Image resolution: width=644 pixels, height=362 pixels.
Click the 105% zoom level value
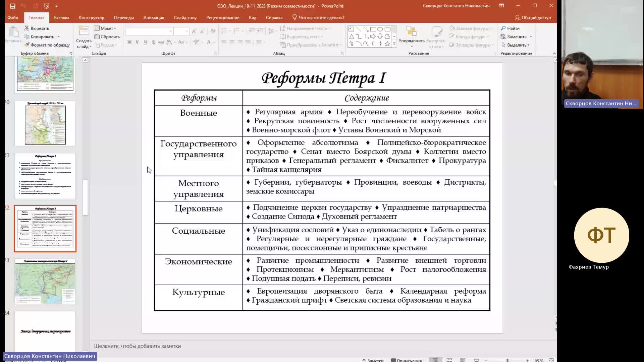538,360
